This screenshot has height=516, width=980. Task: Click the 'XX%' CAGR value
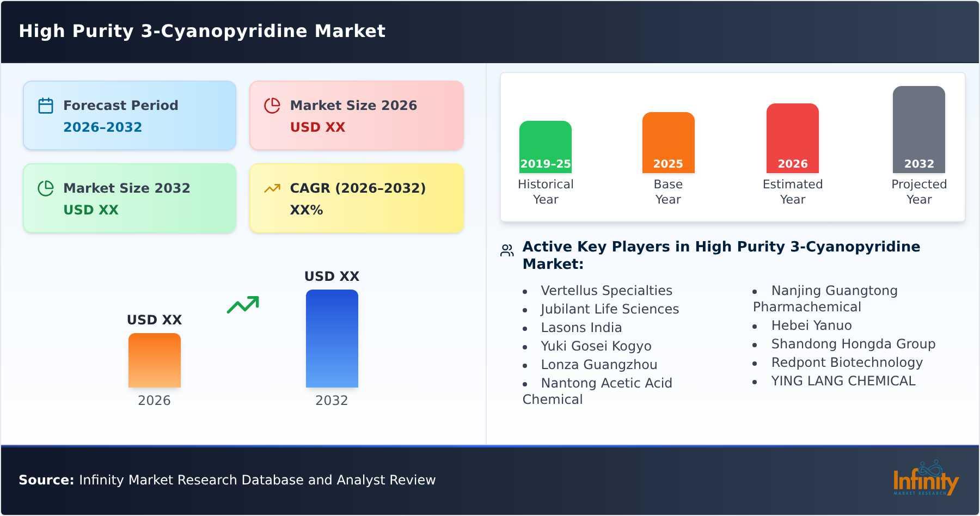(x=307, y=210)
